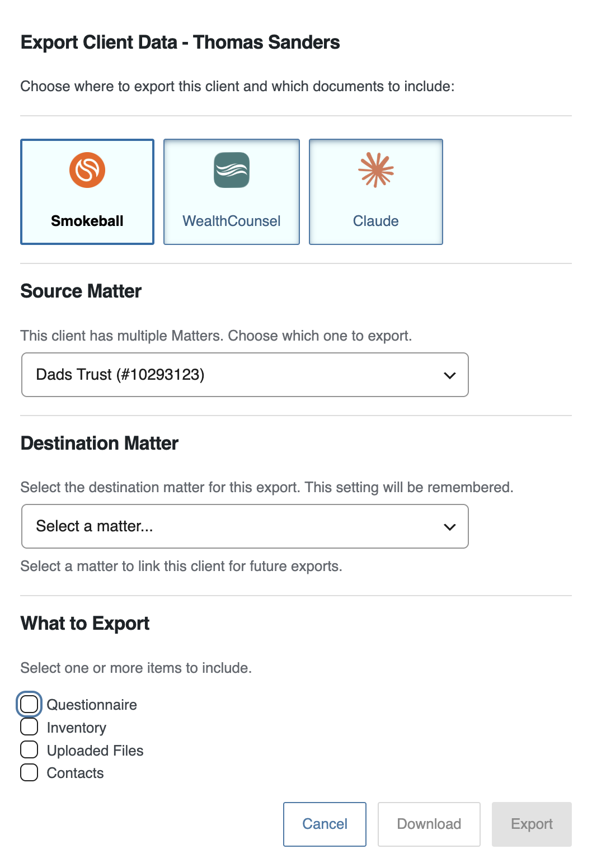This screenshot has width=592, height=868.
Task: Click the Download button
Action: coord(429,824)
